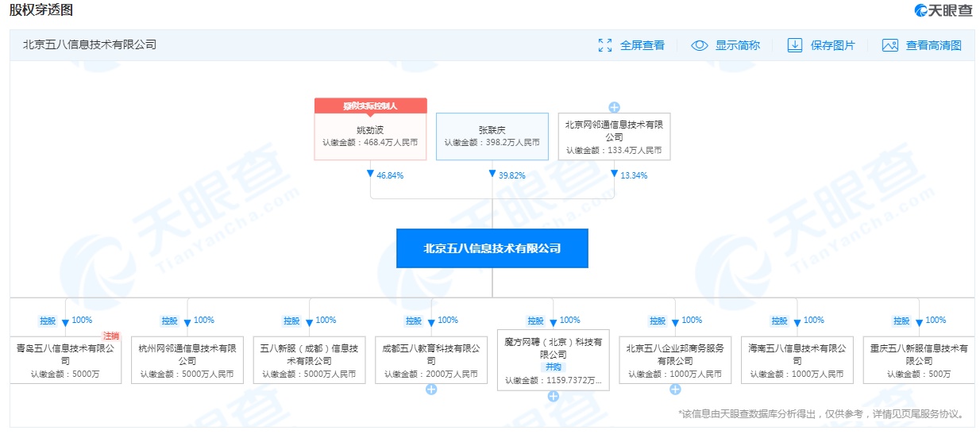Click the 北京五八信息技术有限公司 title in header bar
Viewport: 980px width, 434px height.
tap(90, 45)
